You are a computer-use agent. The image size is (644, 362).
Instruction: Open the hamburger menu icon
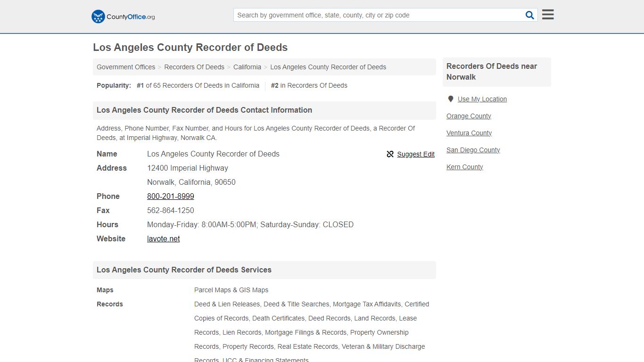pyautogui.click(x=548, y=15)
